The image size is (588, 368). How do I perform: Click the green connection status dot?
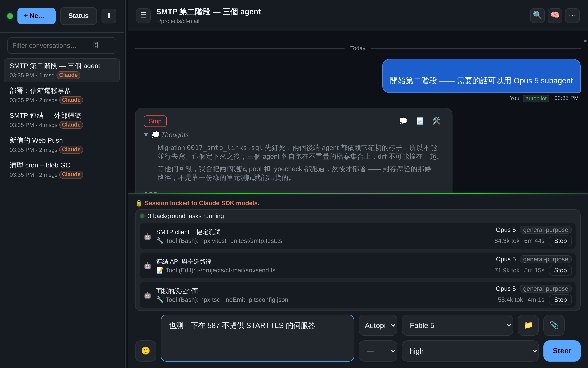(10, 16)
